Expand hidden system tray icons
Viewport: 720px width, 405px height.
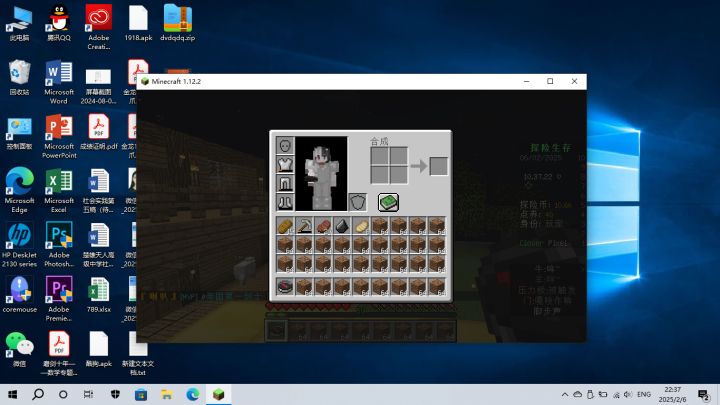565,394
